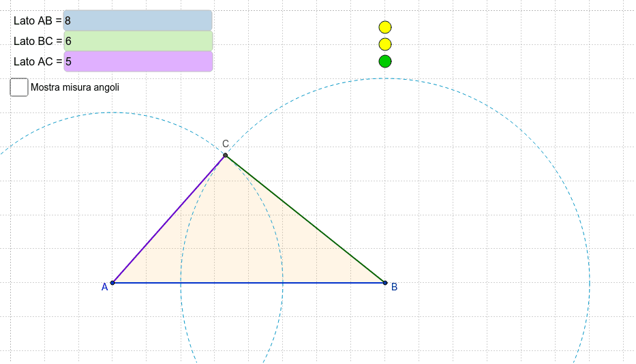
Task: Click the Lato AC input field
Action: (x=138, y=61)
